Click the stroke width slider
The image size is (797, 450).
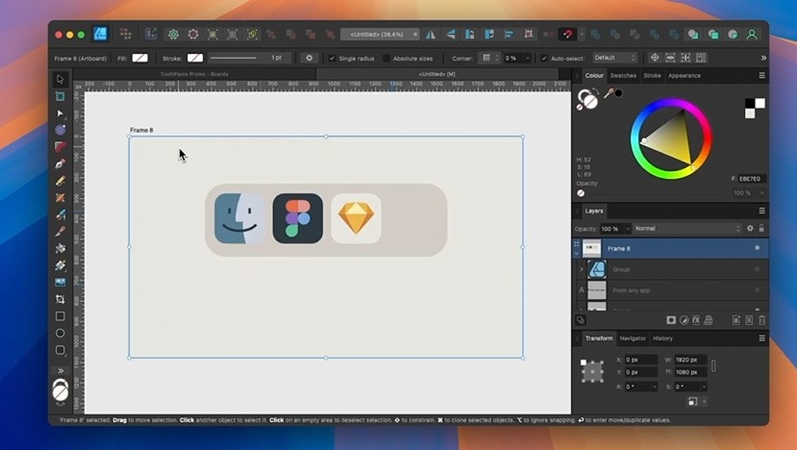234,58
